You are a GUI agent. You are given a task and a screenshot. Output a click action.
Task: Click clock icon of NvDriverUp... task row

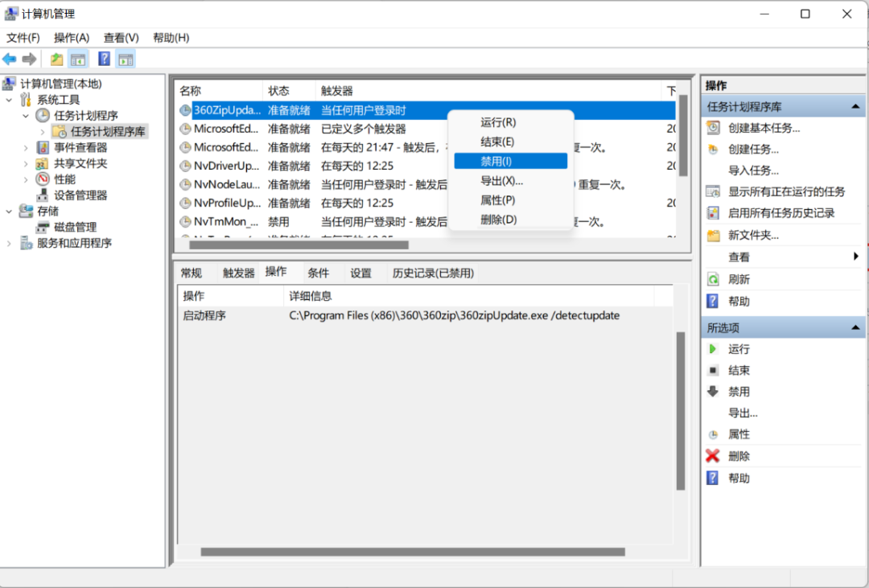pyautogui.click(x=185, y=166)
